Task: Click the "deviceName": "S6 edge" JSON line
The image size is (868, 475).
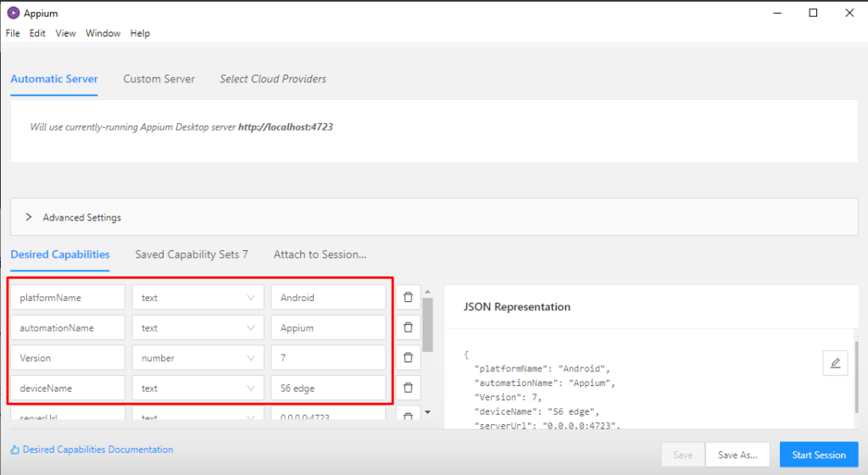Action: click(x=537, y=411)
